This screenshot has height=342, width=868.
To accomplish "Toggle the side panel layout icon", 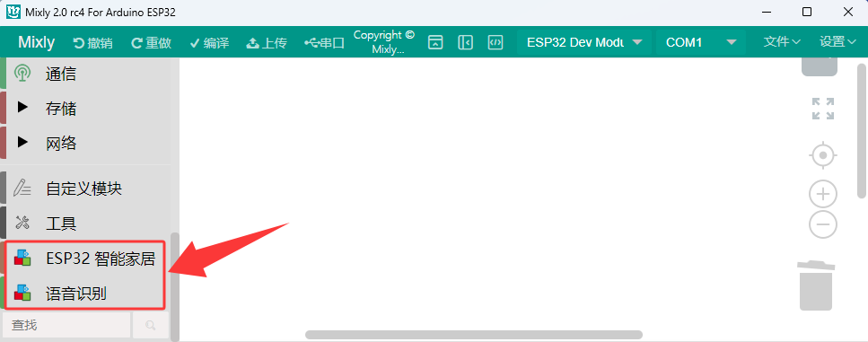I will (x=466, y=42).
